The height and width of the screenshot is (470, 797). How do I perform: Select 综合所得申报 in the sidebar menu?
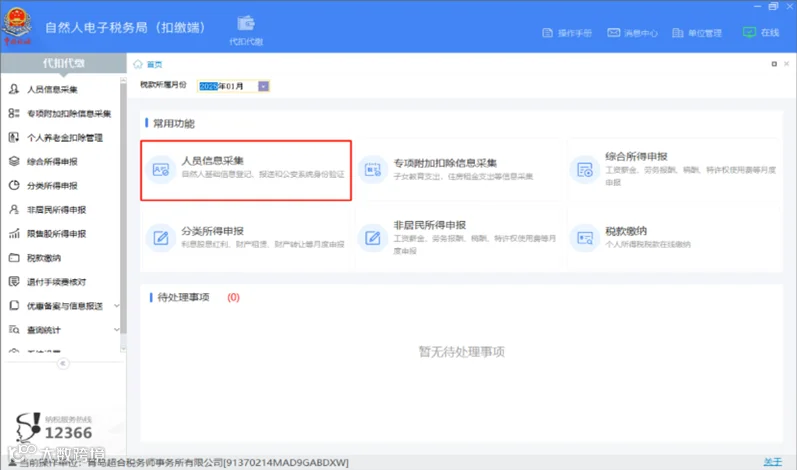tap(52, 162)
